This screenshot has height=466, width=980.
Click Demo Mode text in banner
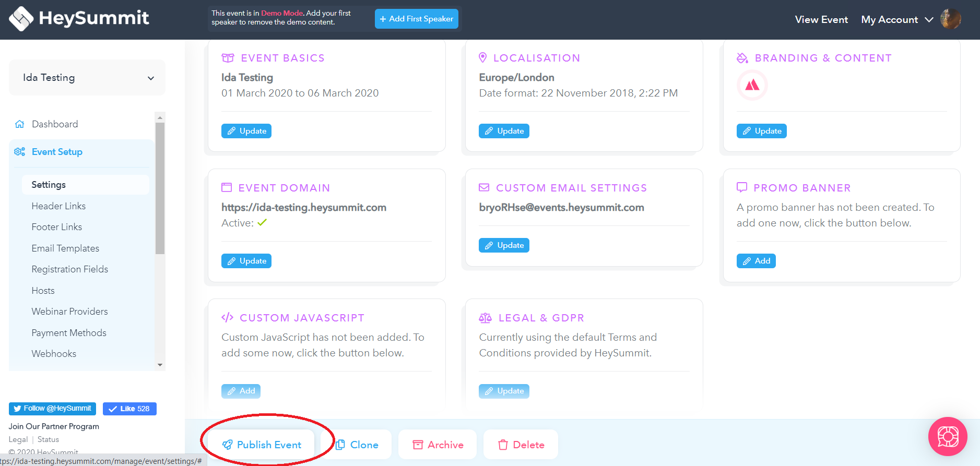[x=282, y=13]
